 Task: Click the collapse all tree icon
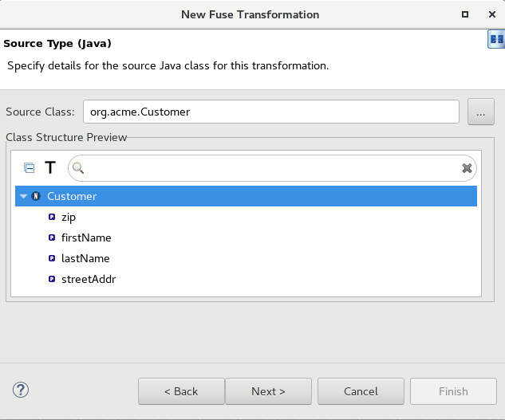pyautogui.click(x=30, y=168)
